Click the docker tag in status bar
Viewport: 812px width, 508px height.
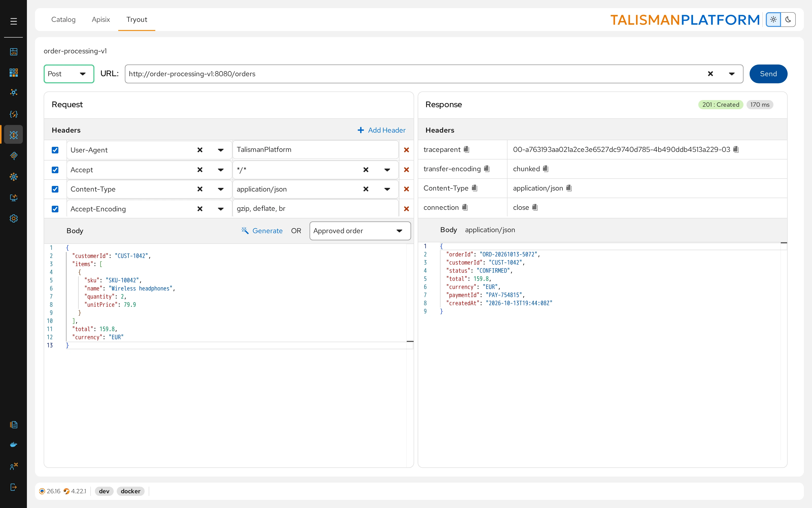[x=130, y=491]
